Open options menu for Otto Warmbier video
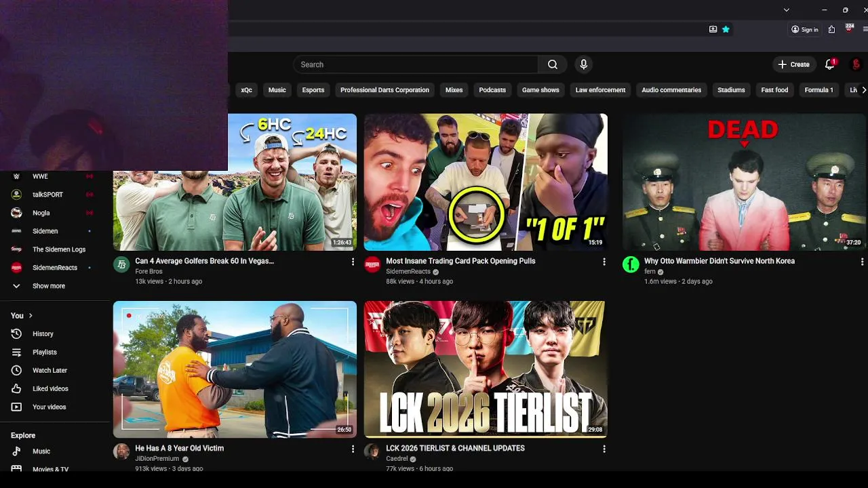Screen dimensions: 868x488 pyautogui.click(x=862, y=262)
